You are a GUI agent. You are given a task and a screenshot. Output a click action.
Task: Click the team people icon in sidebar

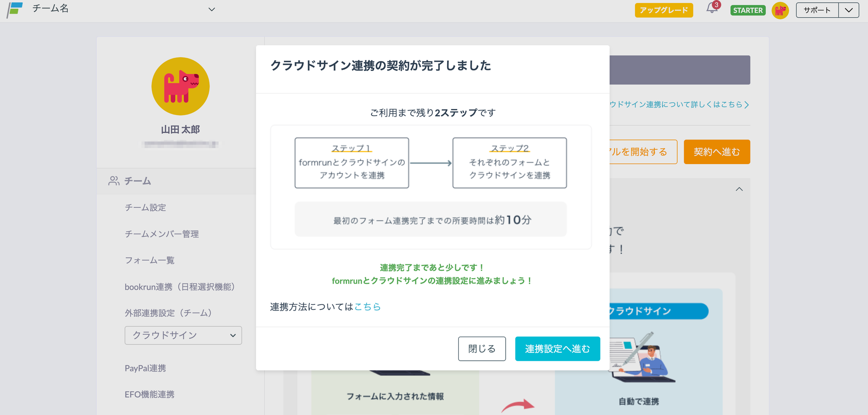click(x=114, y=181)
